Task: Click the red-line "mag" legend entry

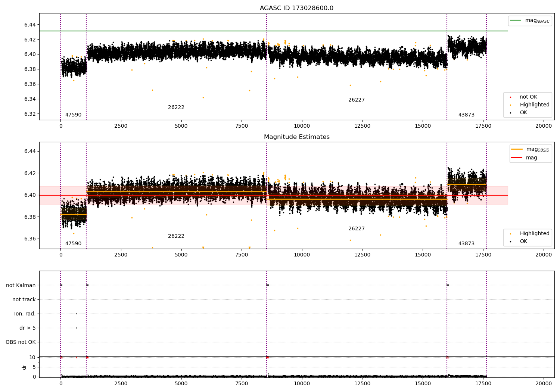Action: click(x=525, y=158)
